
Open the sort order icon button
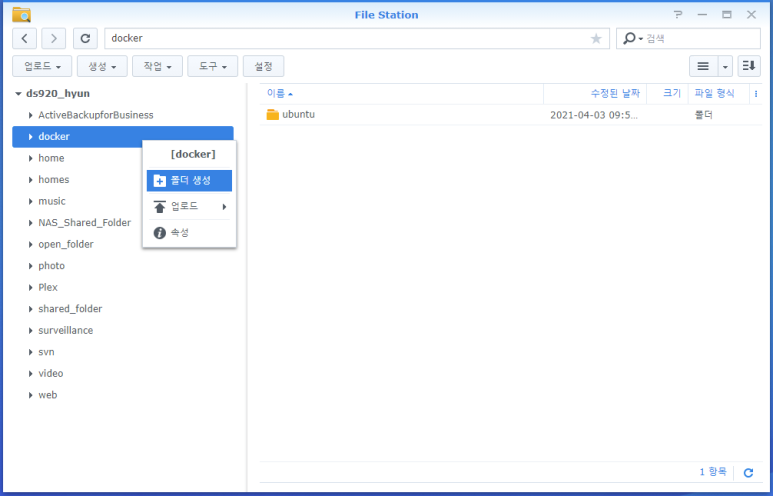point(748,66)
